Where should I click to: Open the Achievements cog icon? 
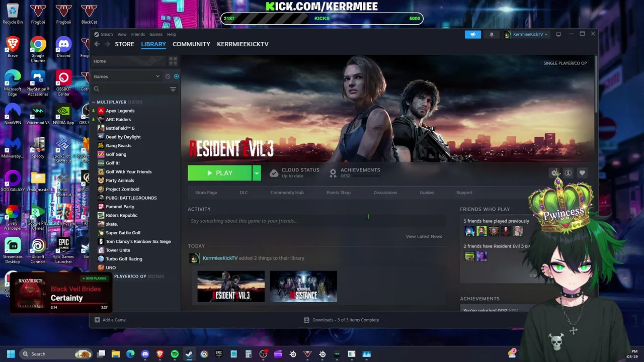[x=333, y=173]
